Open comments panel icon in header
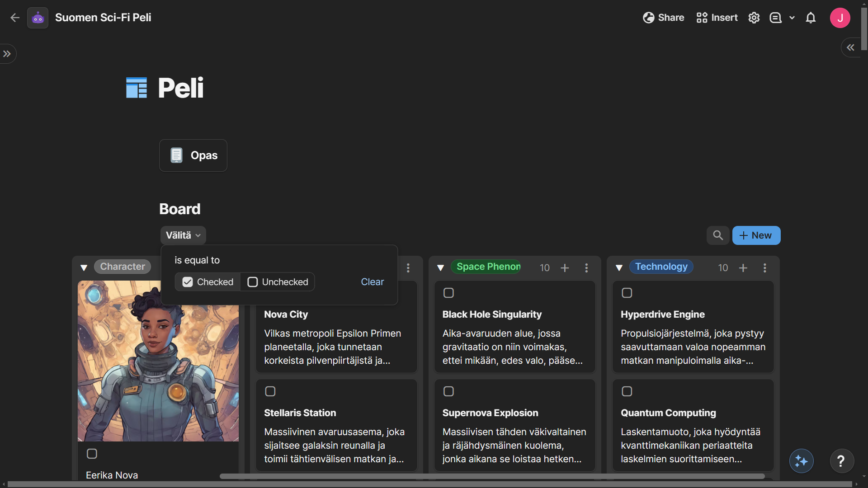The image size is (868, 488). 776,18
